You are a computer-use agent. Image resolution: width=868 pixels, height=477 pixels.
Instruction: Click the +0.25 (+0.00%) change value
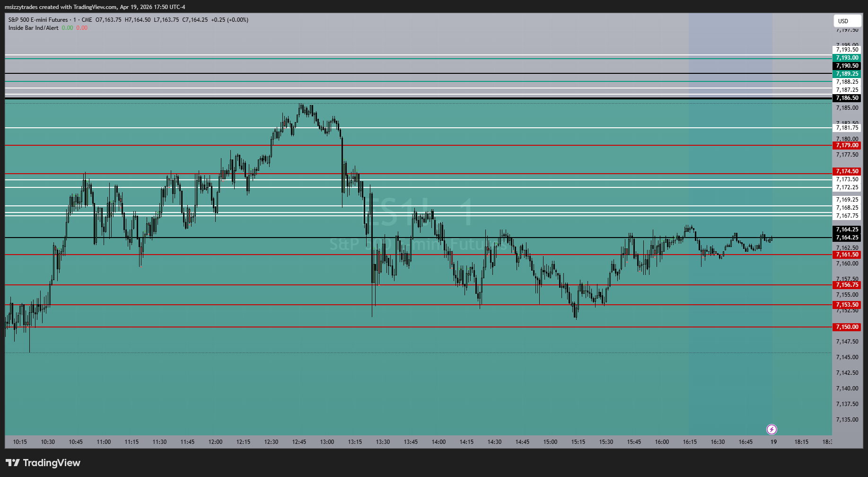click(x=229, y=20)
